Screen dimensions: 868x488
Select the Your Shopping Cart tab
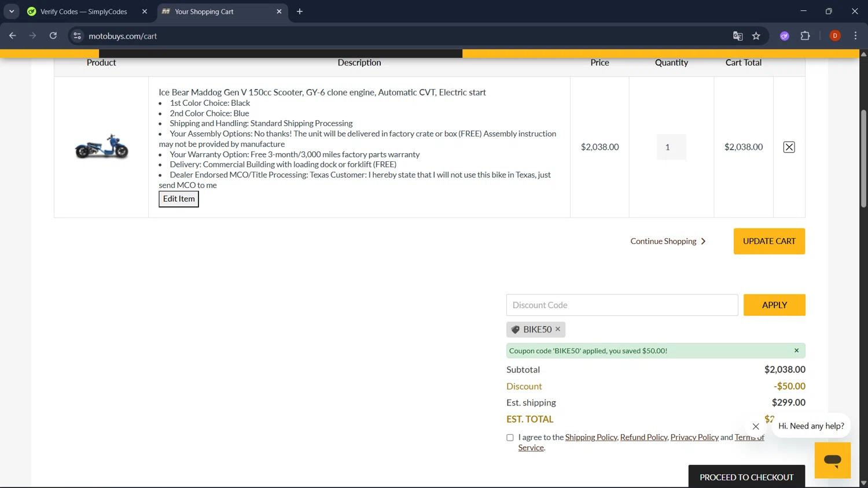coord(222,12)
